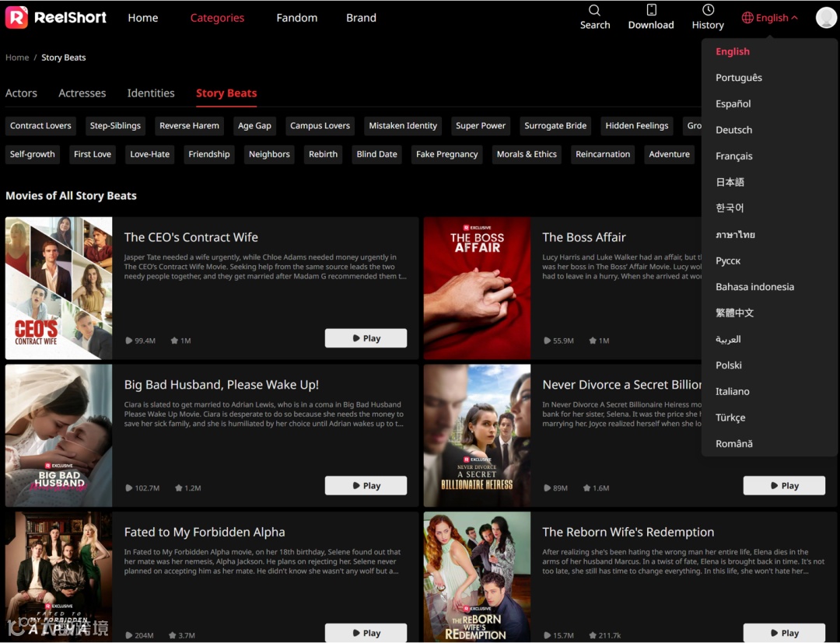
Task: Open watch History clock icon
Action: (x=708, y=10)
